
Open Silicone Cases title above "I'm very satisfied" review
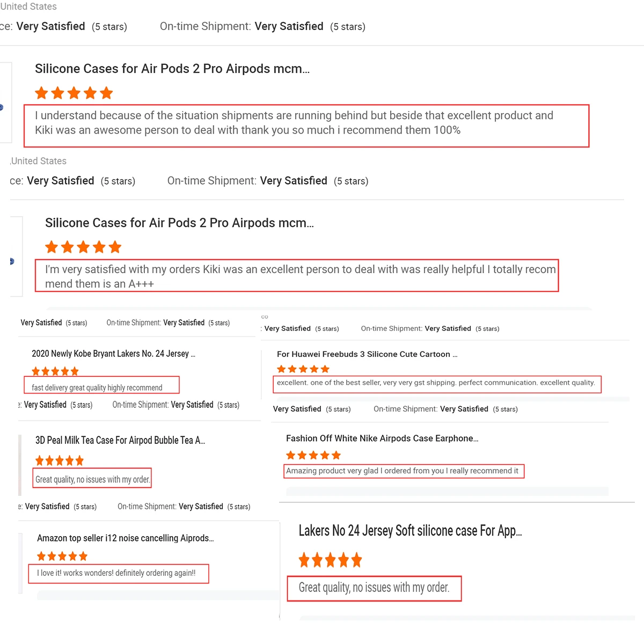179,223
